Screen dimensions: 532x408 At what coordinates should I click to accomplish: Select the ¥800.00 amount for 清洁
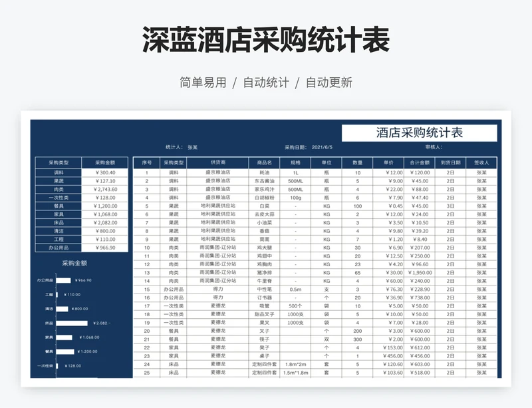click(x=105, y=231)
